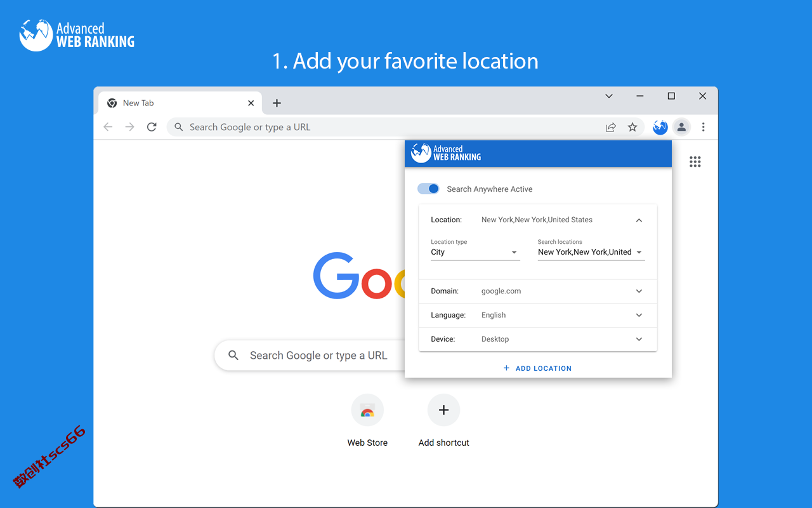Open the tab search down arrow

[x=609, y=96]
